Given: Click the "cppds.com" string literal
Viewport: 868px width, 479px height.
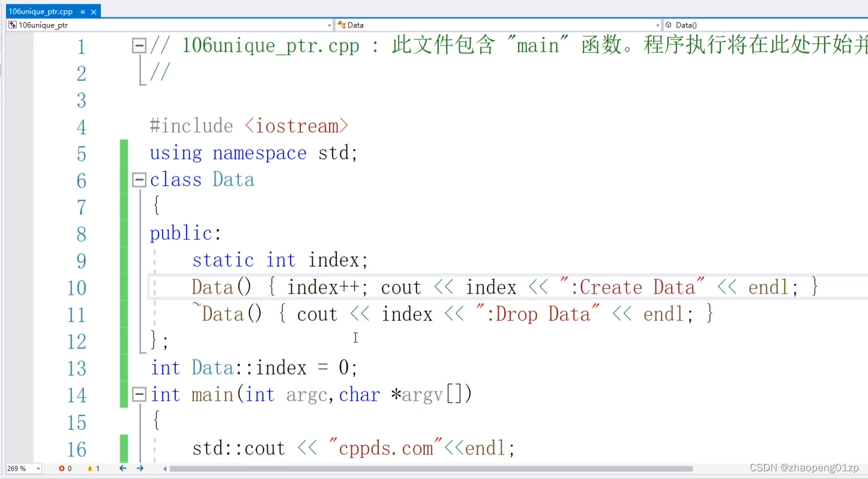Looking at the screenshot, I should 386,448.
